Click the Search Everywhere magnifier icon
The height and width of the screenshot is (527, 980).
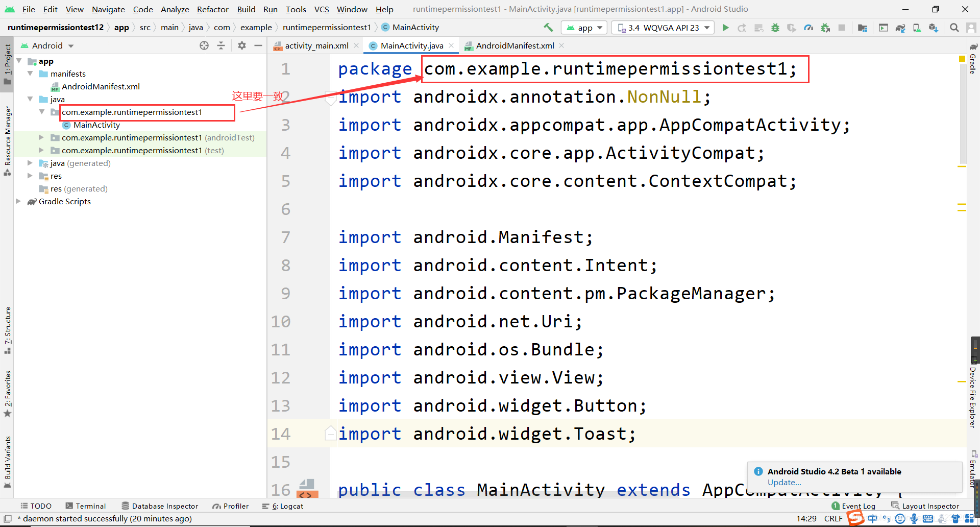pyautogui.click(x=954, y=28)
